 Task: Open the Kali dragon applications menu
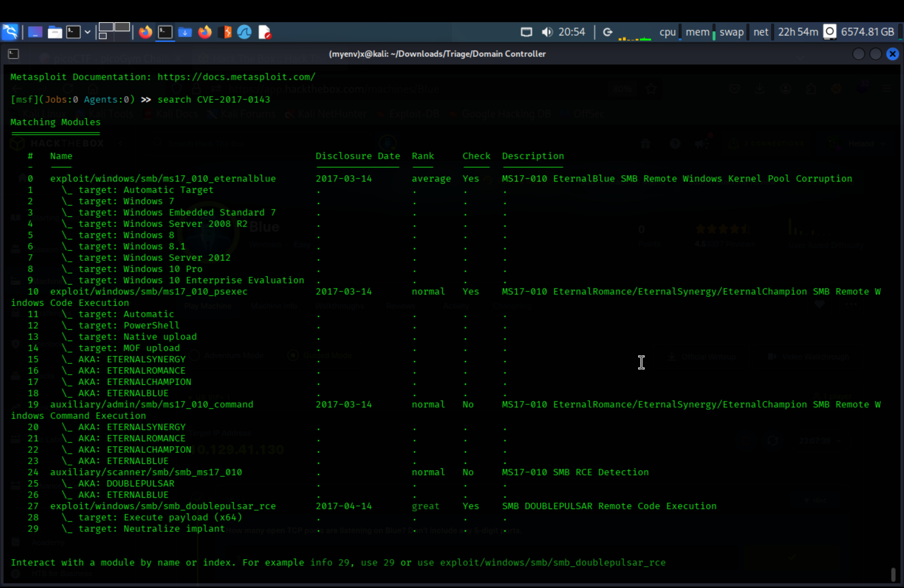[x=10, y=32]
